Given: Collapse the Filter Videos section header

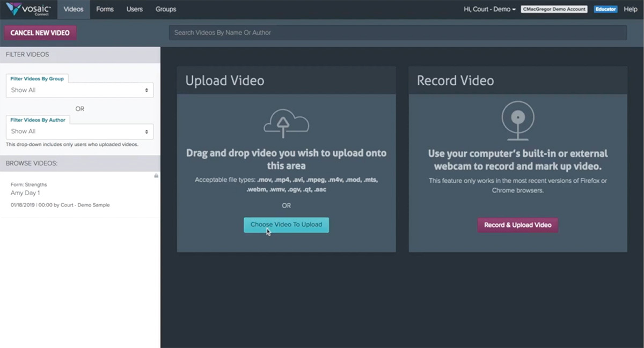Looking at the screenshot, I should pyautogui.click(x=27, y=54).
